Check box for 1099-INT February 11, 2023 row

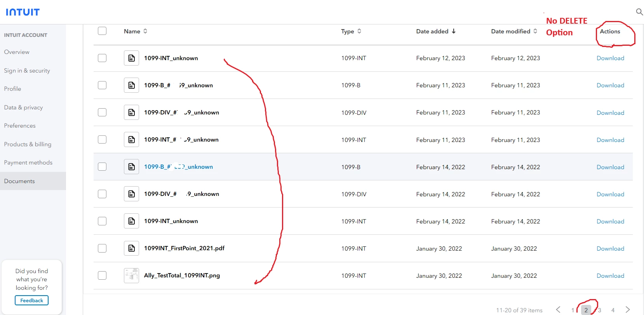click(x=102, y=139)
